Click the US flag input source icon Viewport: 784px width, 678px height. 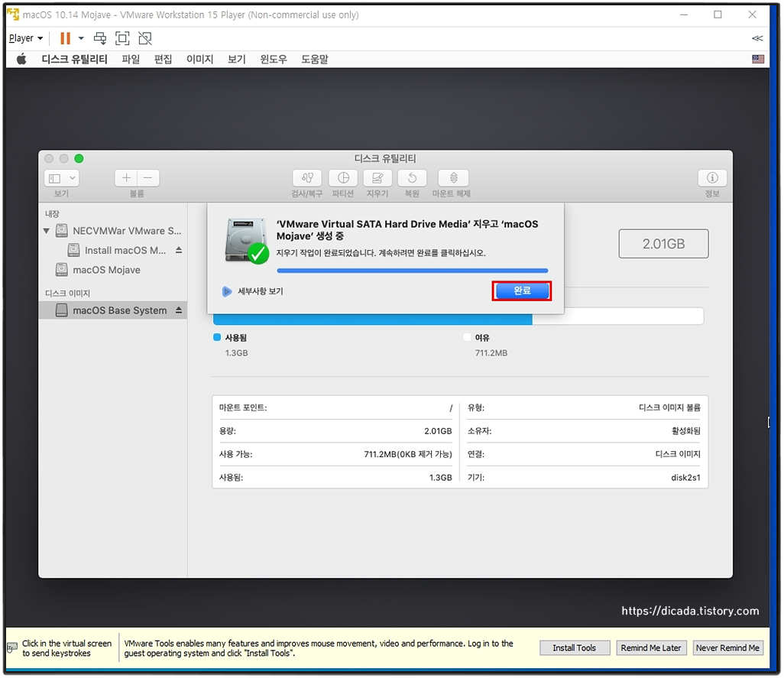[758, 59]
